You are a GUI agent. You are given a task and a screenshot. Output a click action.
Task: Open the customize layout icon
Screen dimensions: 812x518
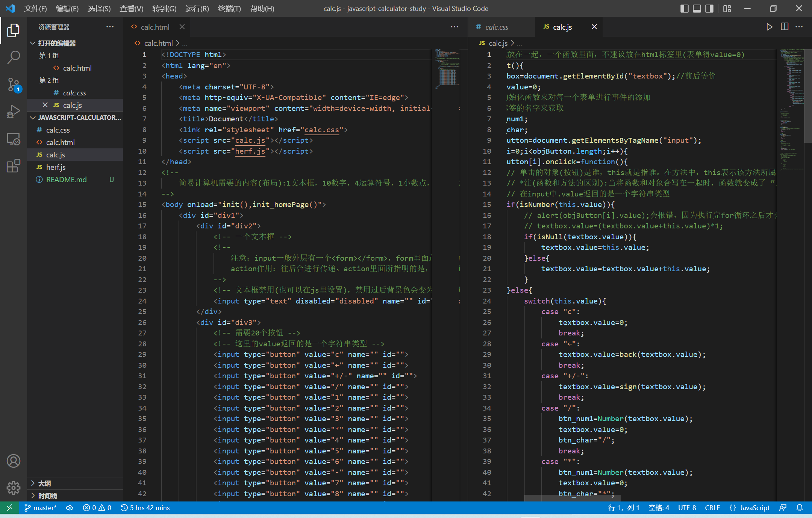click(x=727, y=9)
